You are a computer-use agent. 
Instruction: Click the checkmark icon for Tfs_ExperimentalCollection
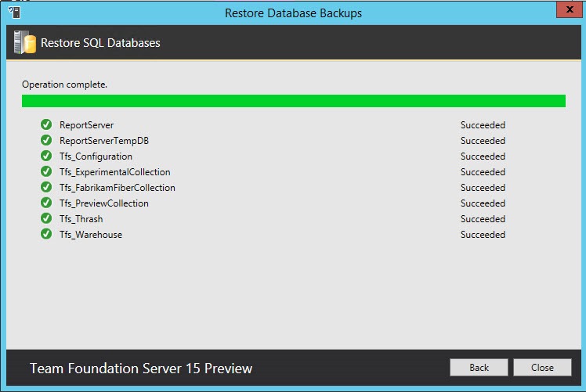(x=46, y=172)
